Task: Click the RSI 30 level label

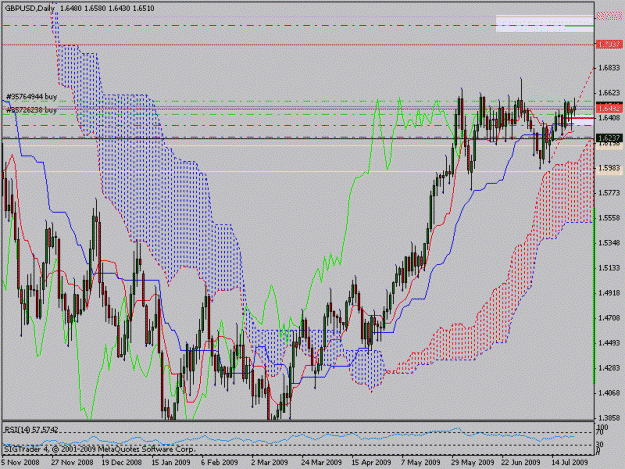Action: [x=599, y=444]
